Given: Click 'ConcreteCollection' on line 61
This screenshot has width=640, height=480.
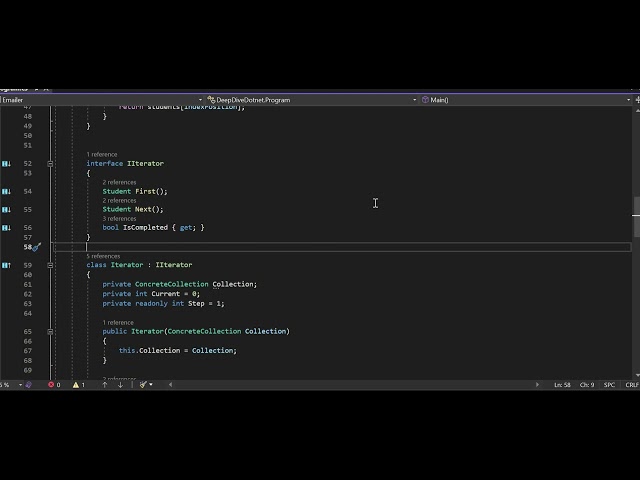Looking at the screenshot, I should pos(171,284).
